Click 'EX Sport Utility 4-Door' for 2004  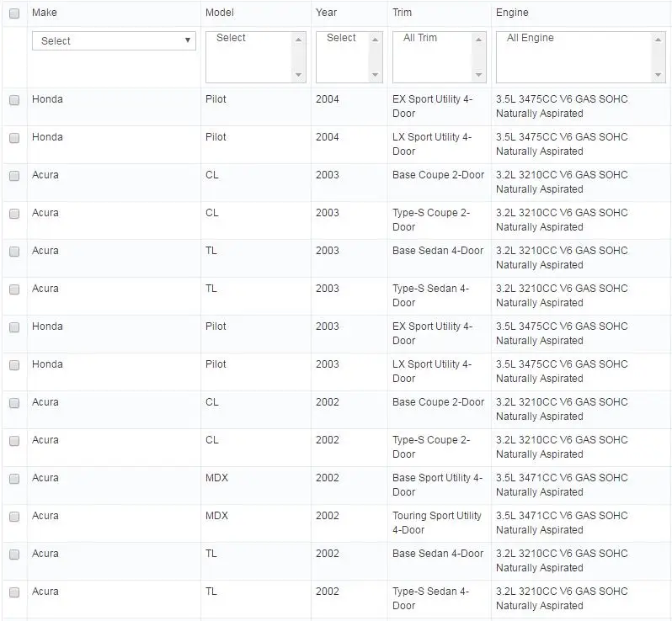433,106
